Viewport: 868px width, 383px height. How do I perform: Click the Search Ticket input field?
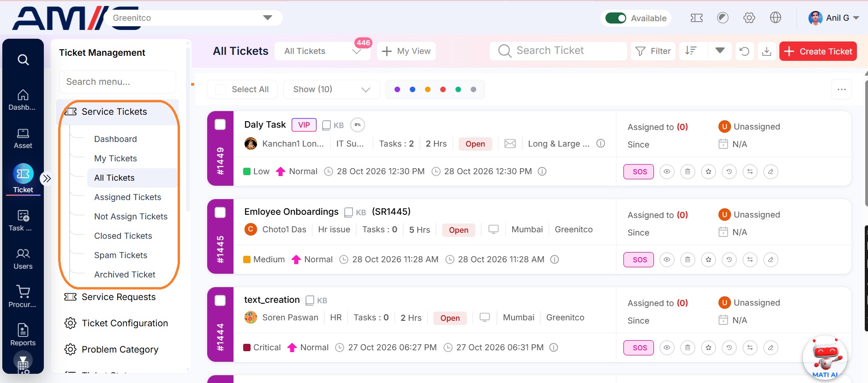(x=558, y=51)
